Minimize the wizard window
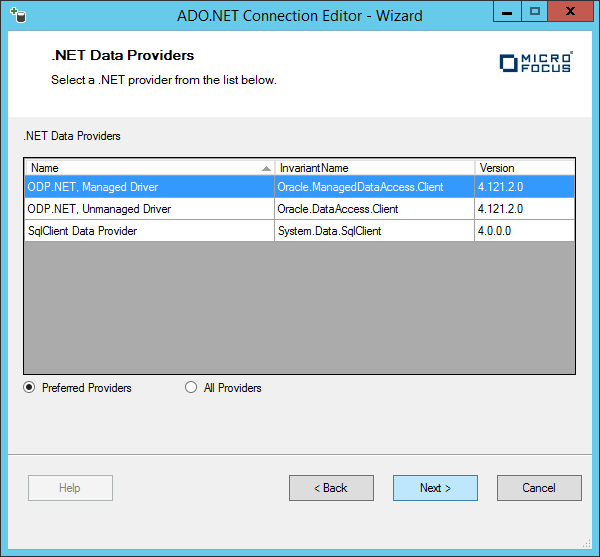The image size is (600, 557). pos(507,11)
